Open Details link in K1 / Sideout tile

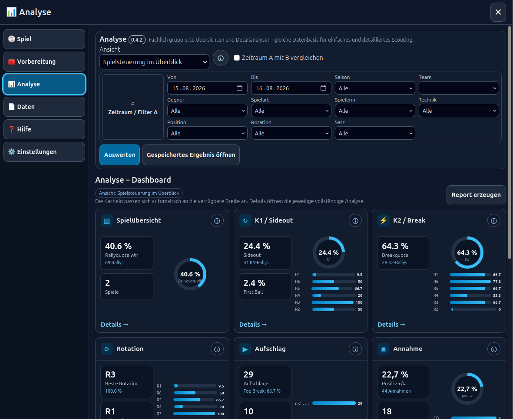[252, 325]
